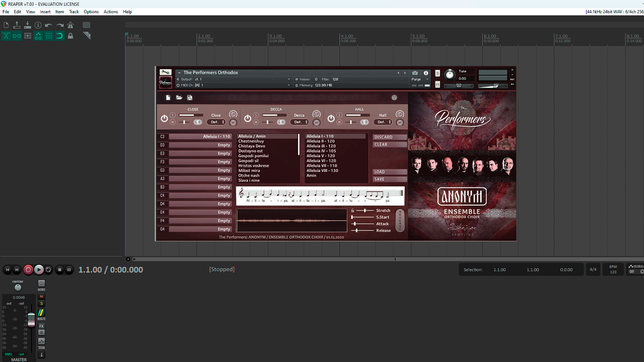Open the Track menu
The height and width of the screenshot is (362, 644).
click(x=74, y=12)
